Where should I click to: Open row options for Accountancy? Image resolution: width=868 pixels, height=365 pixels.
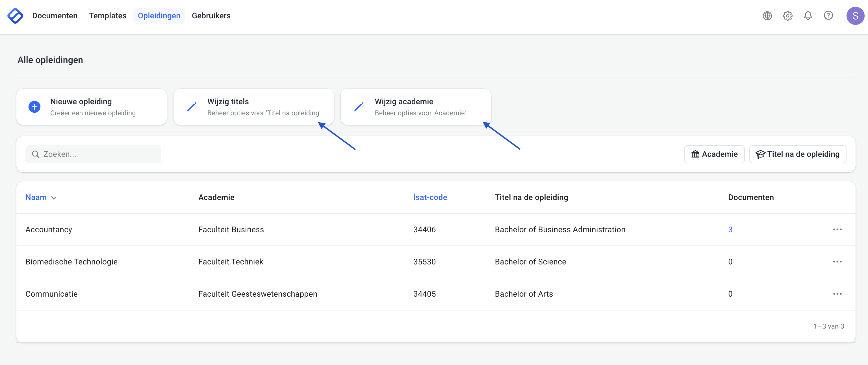(x=837, y=229)
